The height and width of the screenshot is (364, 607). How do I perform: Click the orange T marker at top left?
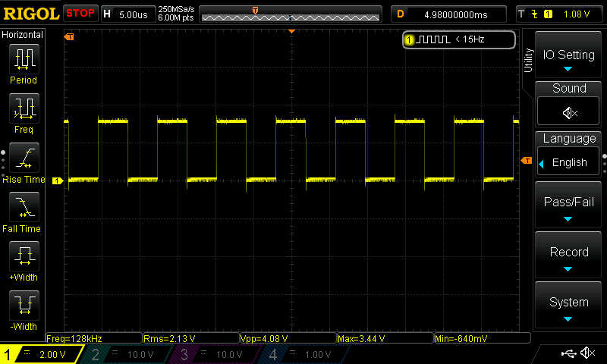click(69, 36)
